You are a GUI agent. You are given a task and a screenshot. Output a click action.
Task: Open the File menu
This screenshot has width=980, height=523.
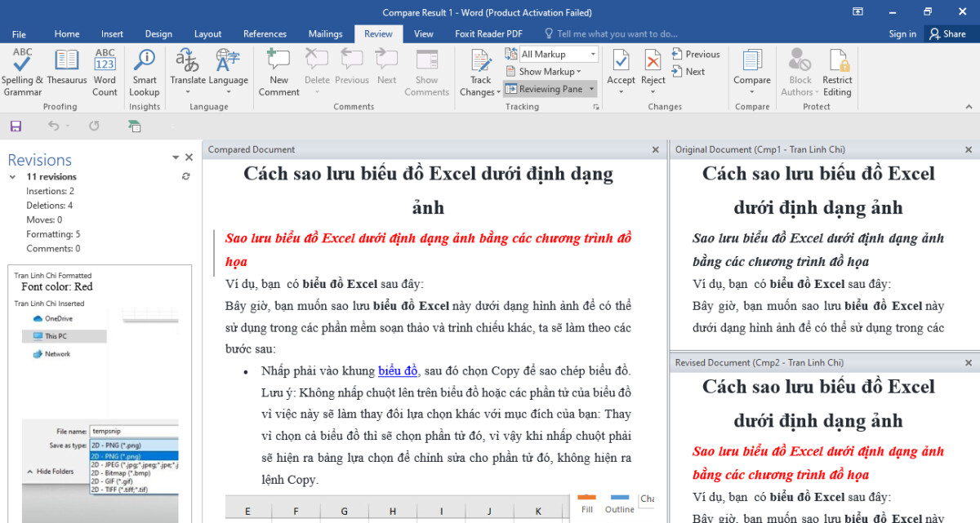[x=19, y=33]
